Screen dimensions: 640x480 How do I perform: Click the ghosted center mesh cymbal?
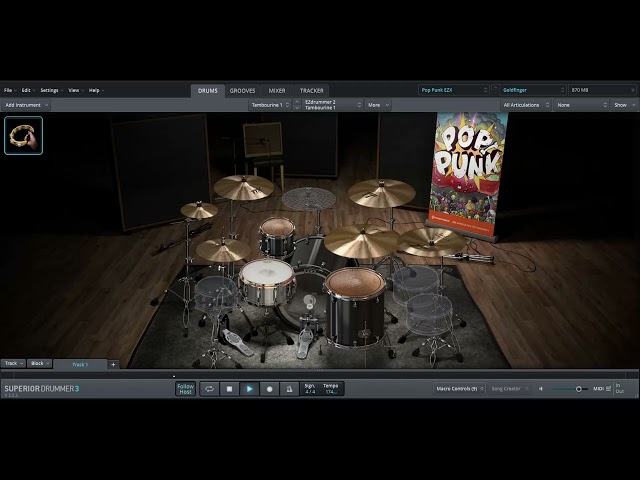(x=309, y=199)
